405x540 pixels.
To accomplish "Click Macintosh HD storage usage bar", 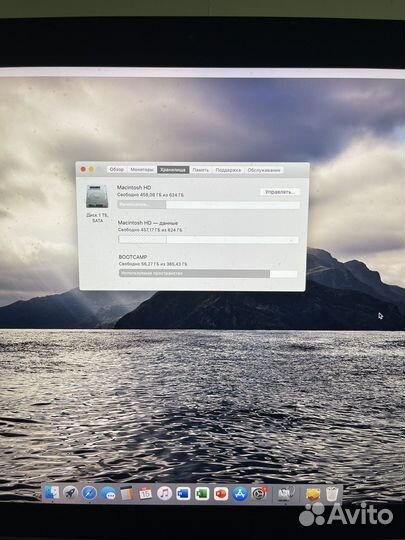I will pyautogui.click(x=209, y=205).
